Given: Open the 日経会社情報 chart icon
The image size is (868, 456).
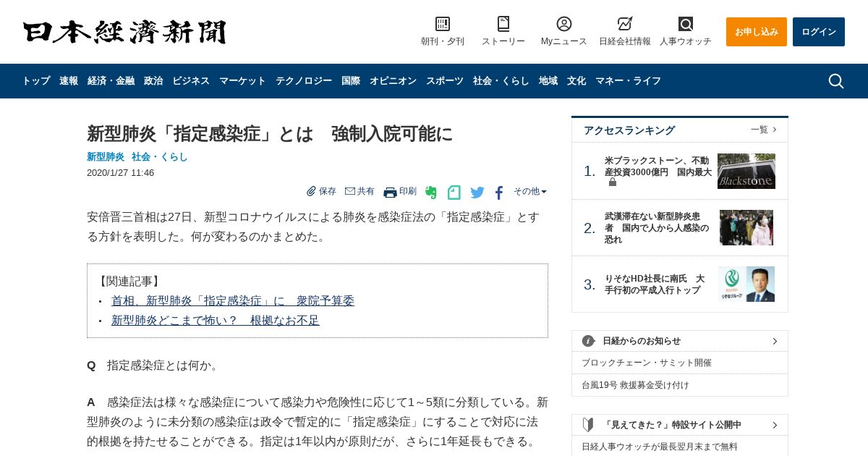Looking at the screenshot, I should [625, 24].
